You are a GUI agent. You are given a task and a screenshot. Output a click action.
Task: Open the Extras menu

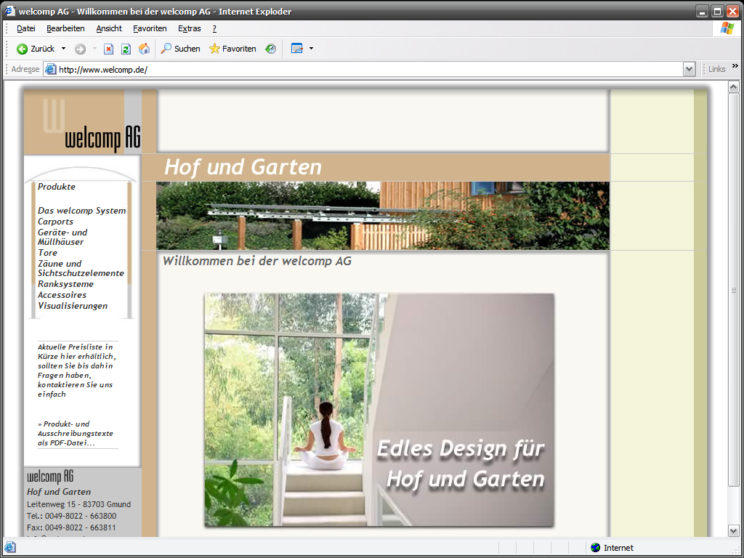189,28
